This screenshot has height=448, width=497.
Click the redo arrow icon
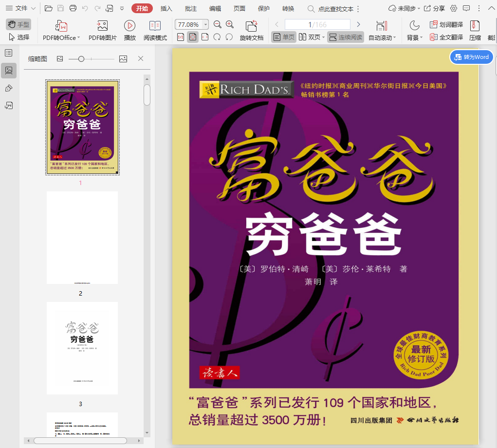97,9
